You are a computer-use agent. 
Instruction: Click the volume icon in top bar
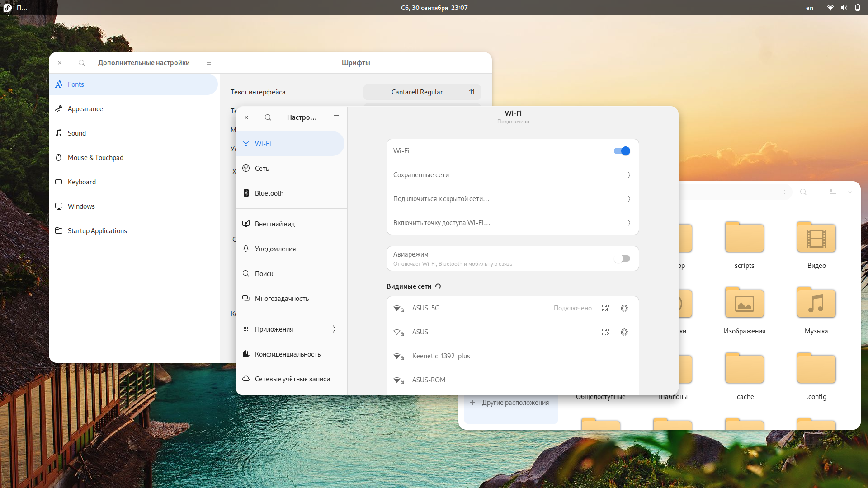[844, 8]
